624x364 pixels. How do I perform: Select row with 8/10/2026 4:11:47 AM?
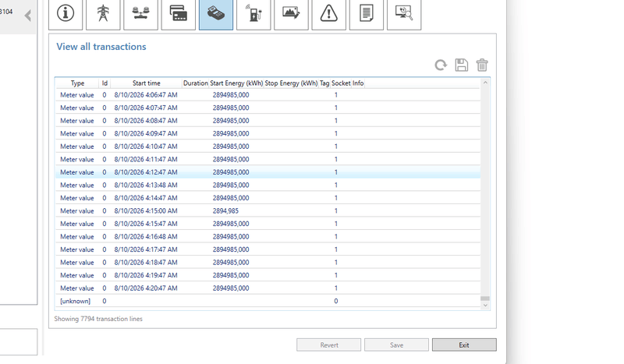[x=268, y=159]
